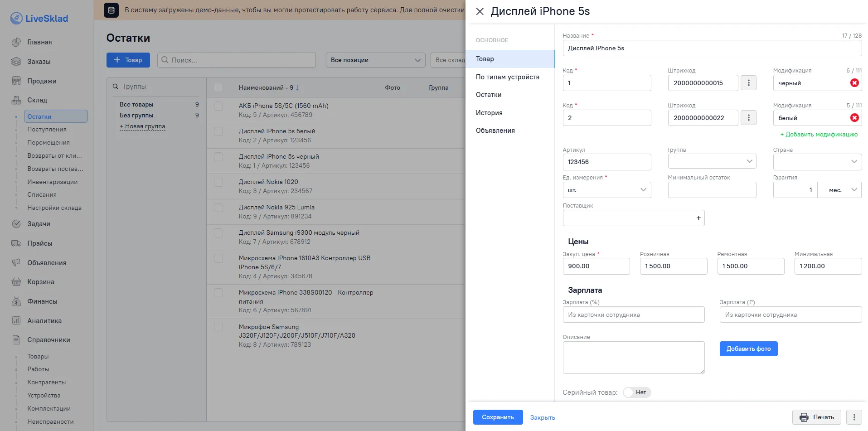Check the Дисплей iPhone 5s черный row
868x431 pixels.
(x=218, y=157)
